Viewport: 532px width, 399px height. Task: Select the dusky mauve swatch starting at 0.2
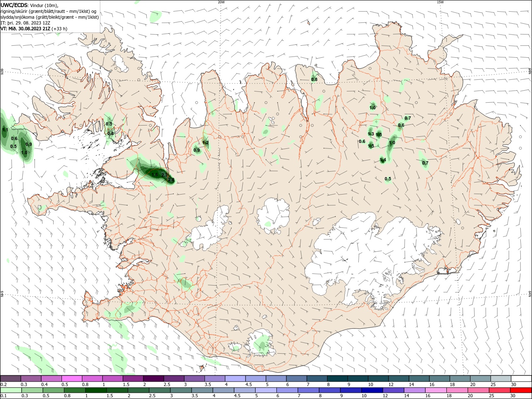(x=10, y=379)
